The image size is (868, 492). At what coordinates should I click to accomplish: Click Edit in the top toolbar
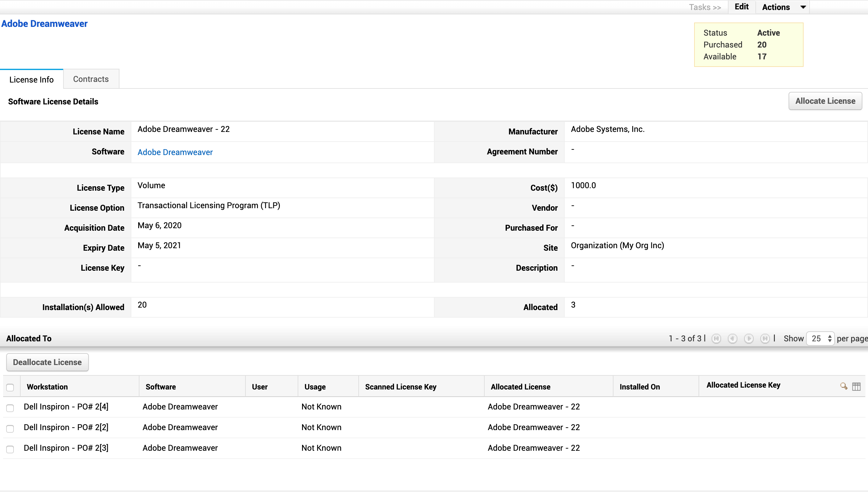[742, 7]
